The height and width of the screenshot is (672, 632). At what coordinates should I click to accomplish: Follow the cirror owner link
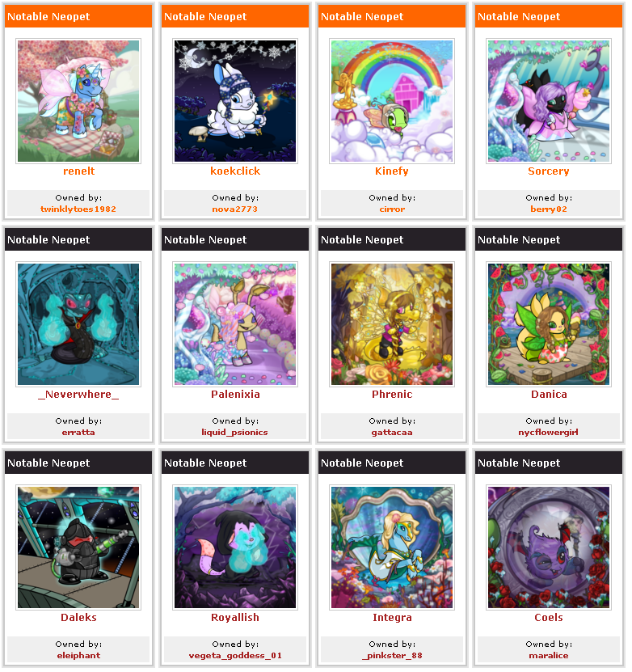[393, 210]
